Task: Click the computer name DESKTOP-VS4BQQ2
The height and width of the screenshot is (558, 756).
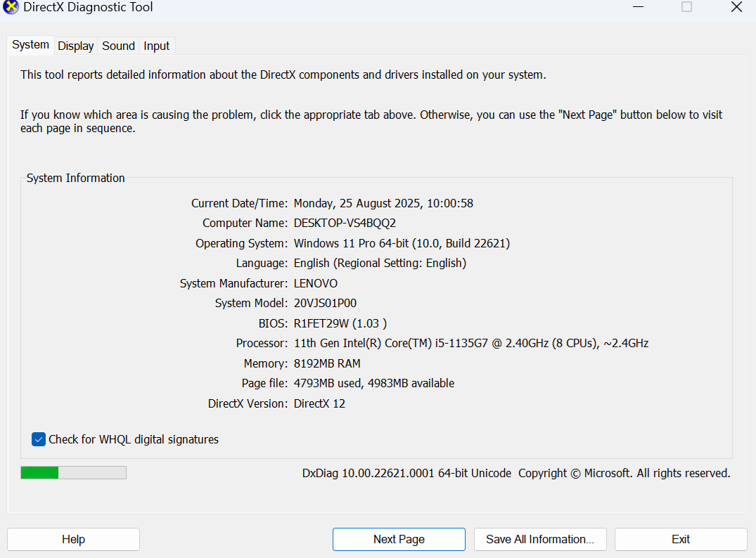Action: pyautogui.click(x=345, y=223)
